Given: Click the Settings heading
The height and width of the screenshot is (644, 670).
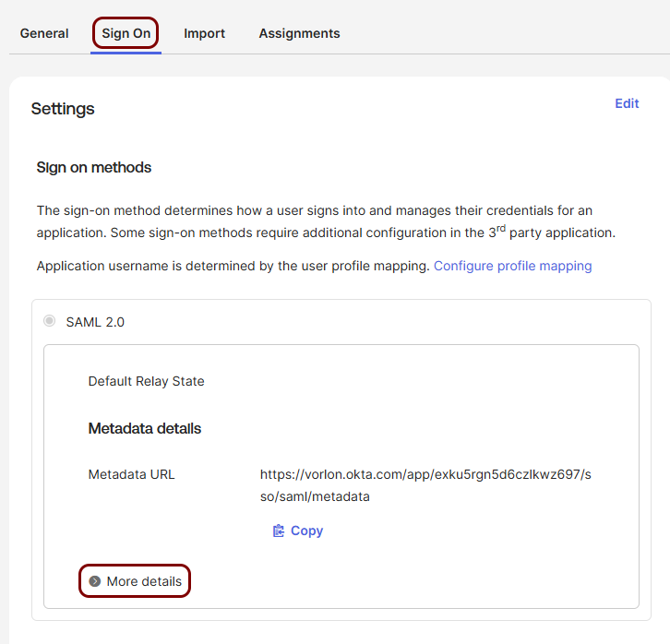Looking at the screenshot, I should 63,109.
